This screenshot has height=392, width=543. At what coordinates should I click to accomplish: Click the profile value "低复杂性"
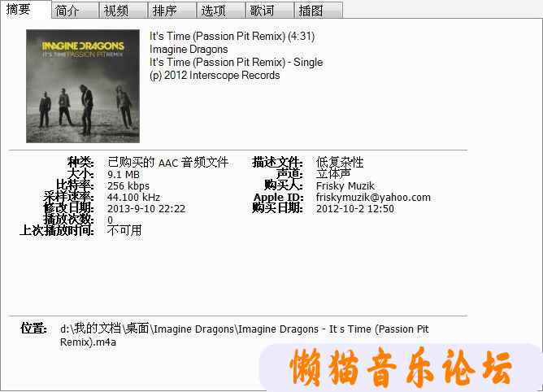[x=340, y=162]
